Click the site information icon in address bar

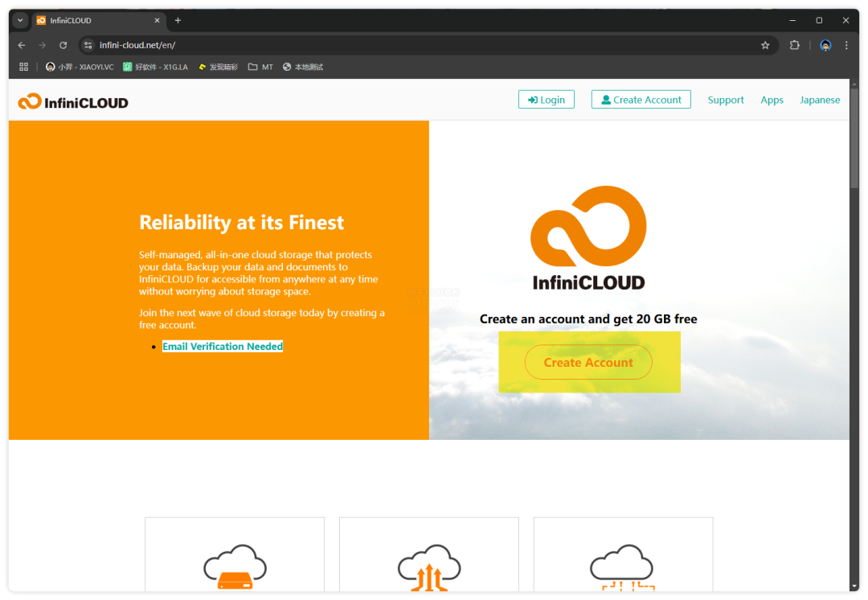coord(88,45)
